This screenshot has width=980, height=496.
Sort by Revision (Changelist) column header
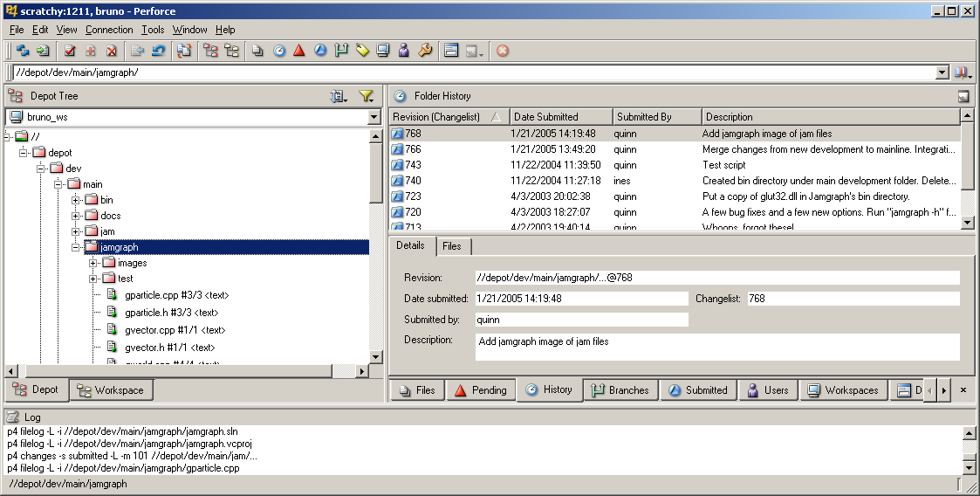pyautogui.click(x=449, y=116)
